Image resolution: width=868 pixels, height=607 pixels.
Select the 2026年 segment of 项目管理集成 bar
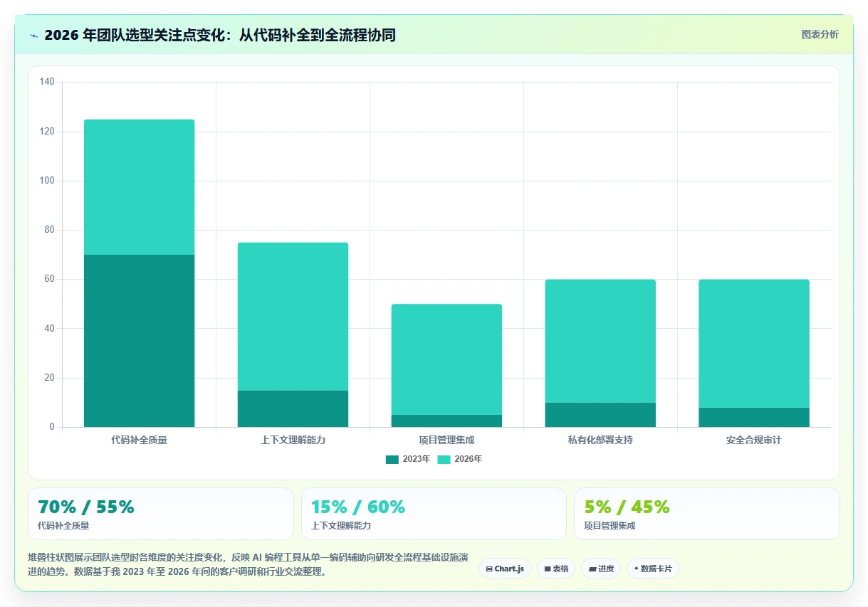(x=446, y=359)
